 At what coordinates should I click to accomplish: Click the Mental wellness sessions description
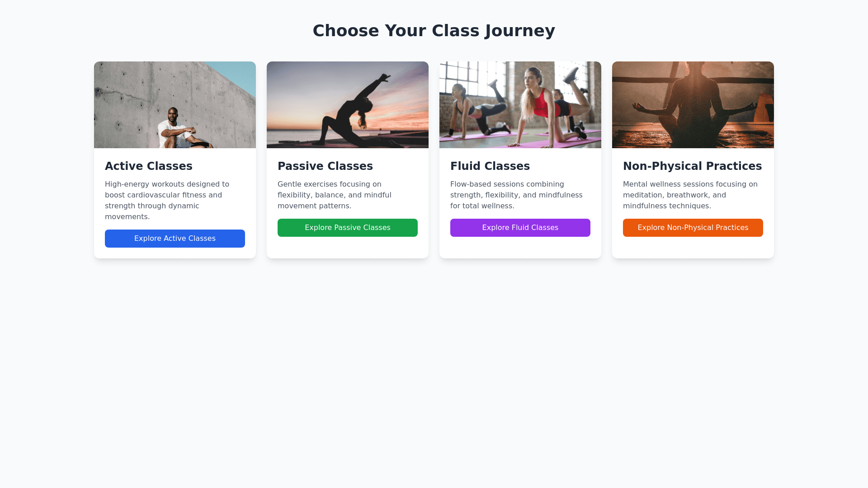click(x=690, y=195)
